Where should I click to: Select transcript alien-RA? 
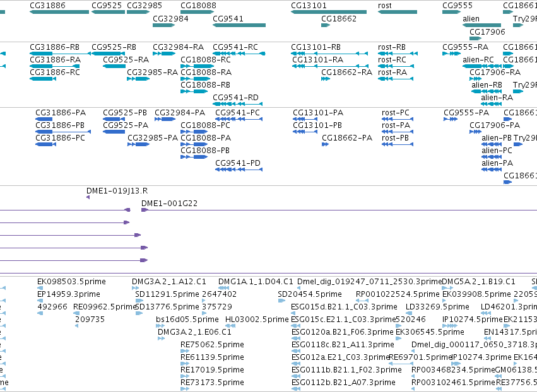(491, 103)
